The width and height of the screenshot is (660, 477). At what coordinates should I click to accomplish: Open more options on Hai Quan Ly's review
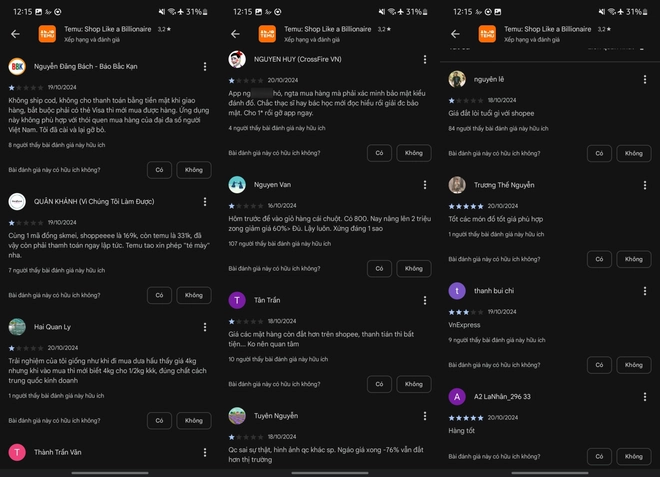[x=205, y=326]
